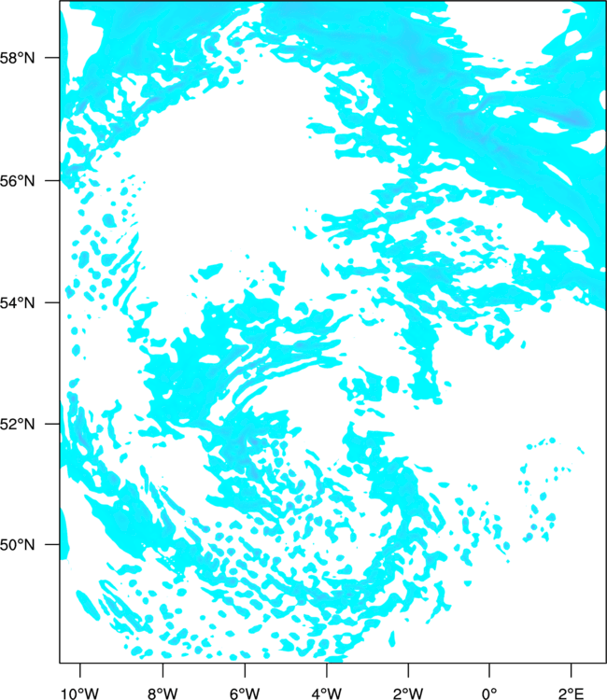Screen dimensions: 607x700
Task: Click the 50°N latitude label
Action: (x=18, y=545)
